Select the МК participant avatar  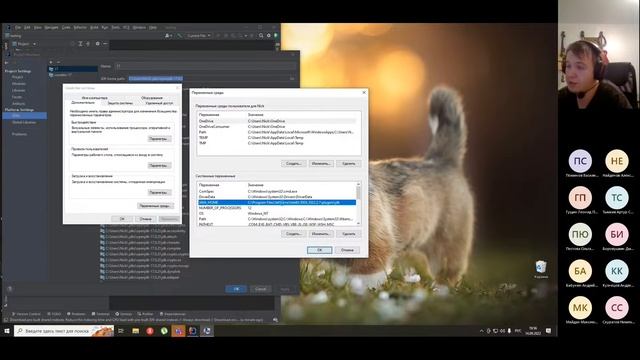tap(580, 308)
